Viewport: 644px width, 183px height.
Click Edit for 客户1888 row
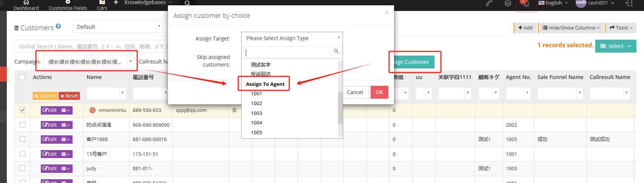coord(50,139)
